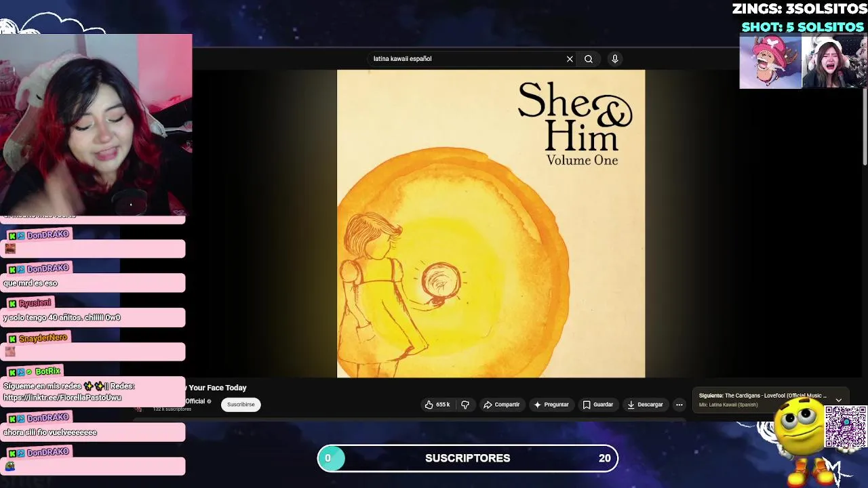Click the green 0 subscriber counter
Image resolution: width=868 pixels, height=488 pixels.
coord(331,458)
